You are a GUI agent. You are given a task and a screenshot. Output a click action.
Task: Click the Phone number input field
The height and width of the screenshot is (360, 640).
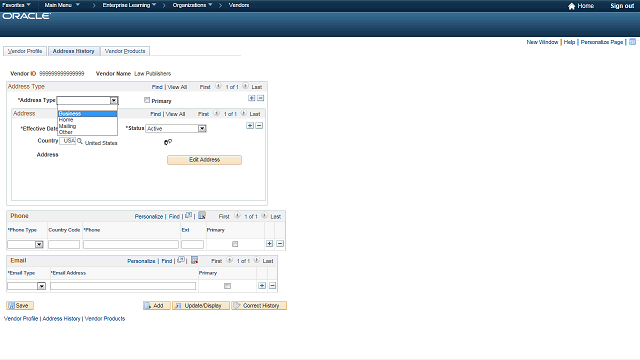[131, 244]
